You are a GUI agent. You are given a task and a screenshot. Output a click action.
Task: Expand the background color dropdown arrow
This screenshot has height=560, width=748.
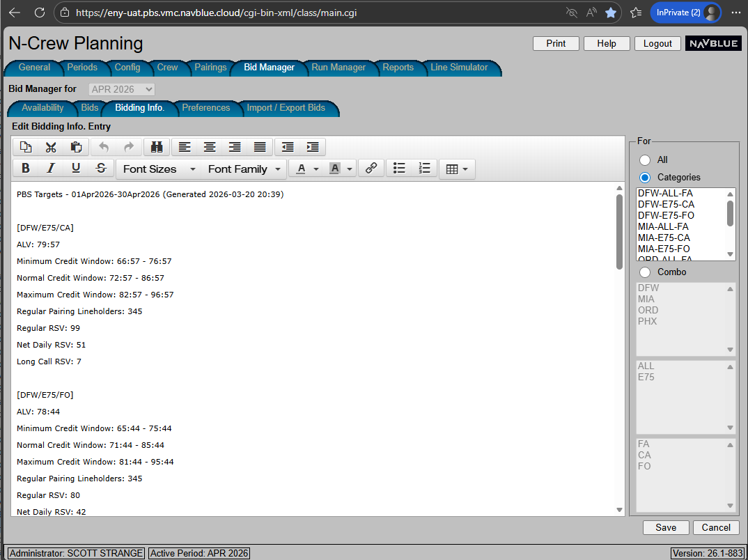pyautogui.click(x=350, y=169)
